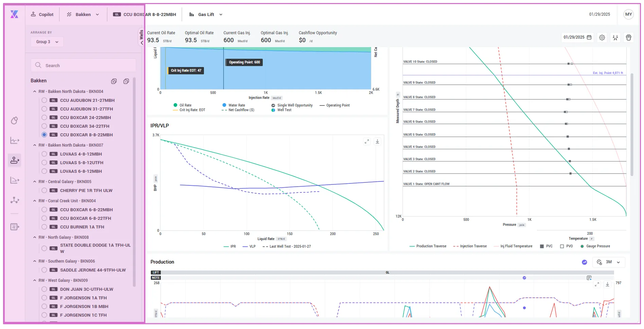Toggle Net Cashflow ($) legend entry

pyautogui.click(x=238, y=110)
